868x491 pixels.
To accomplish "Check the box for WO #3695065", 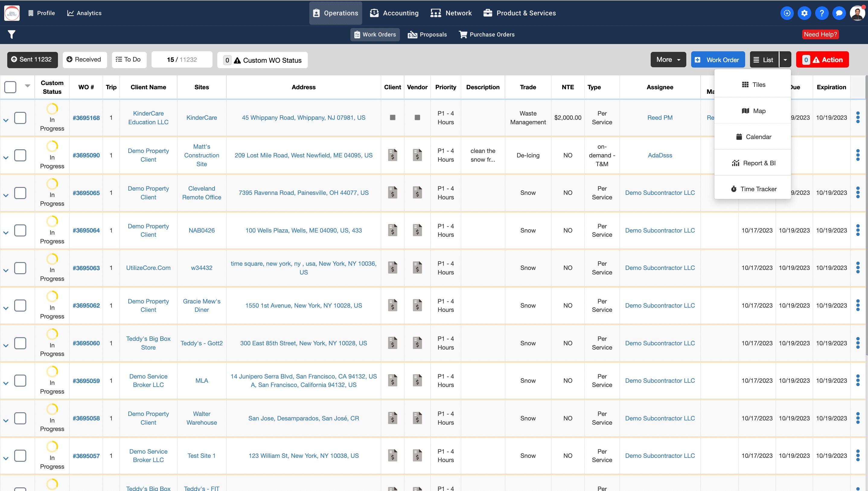I will [x=20, y=193].
